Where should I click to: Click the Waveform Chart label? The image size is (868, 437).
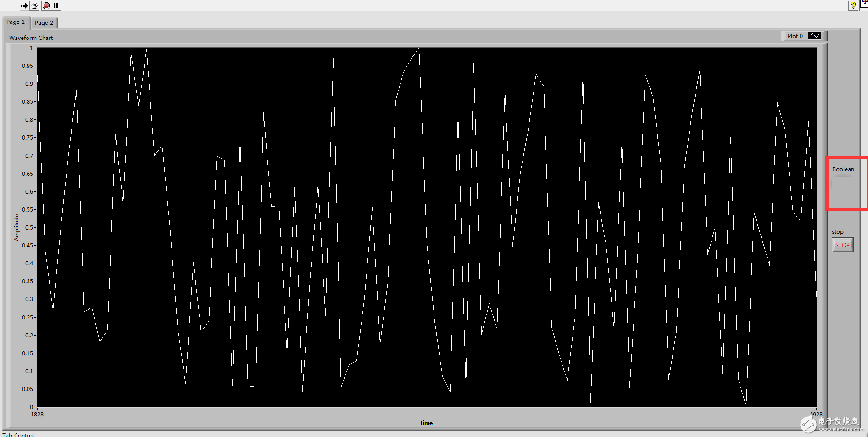(31, 38)
